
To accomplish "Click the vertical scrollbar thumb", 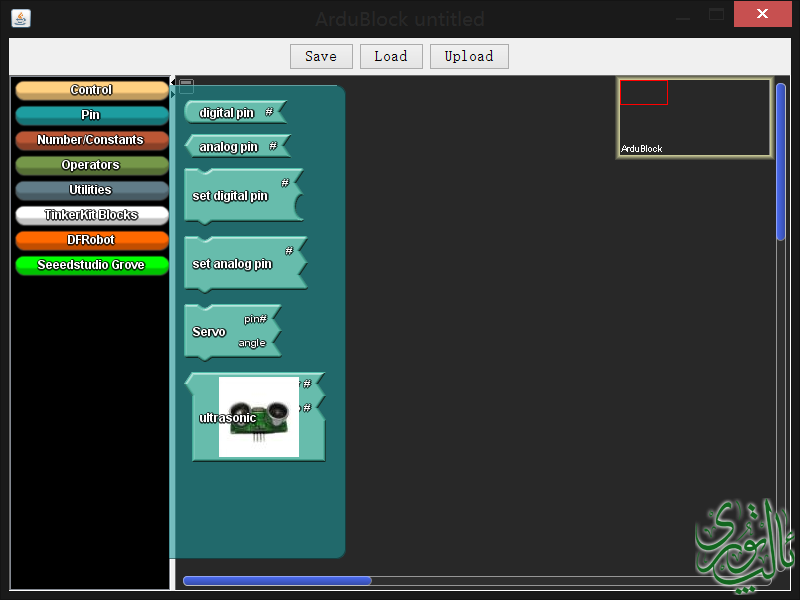I will (781, 162).
